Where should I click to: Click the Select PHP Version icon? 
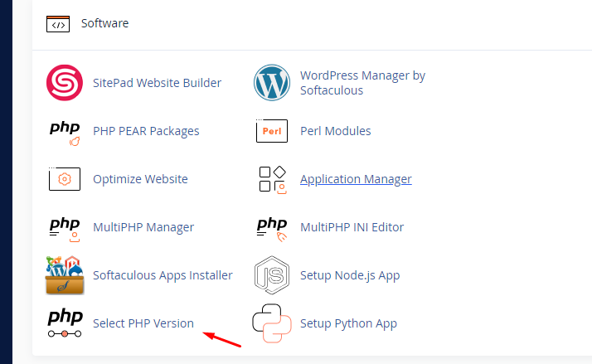tap(65, 323)
